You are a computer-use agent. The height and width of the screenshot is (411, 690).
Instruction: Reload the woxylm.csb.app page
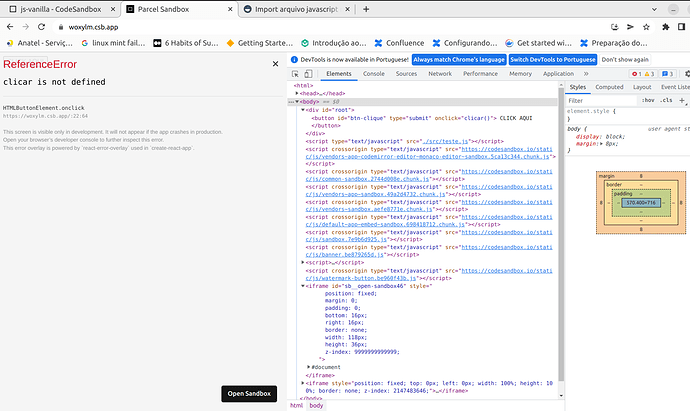pos(41,27)
